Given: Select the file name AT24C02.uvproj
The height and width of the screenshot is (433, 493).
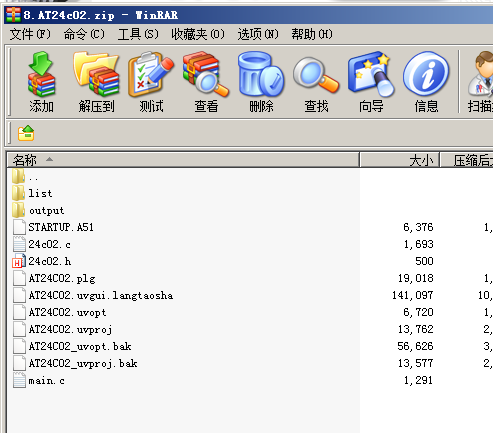Looking at the screenshot, I should tap(70, 330).
